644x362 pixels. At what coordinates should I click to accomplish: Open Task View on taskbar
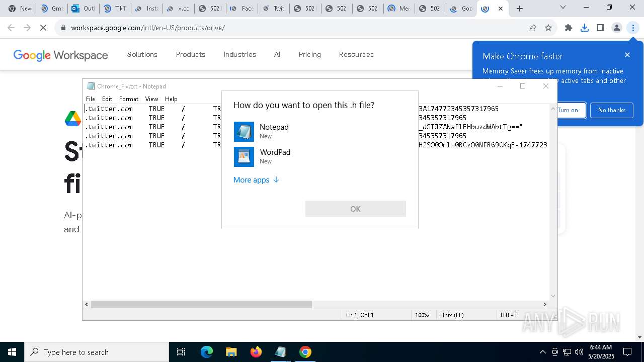pos(181,352)
